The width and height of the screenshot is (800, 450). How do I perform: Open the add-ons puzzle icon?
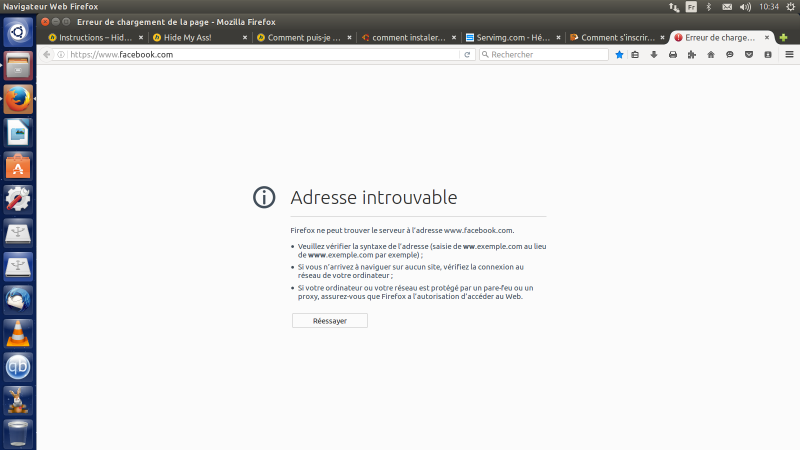coord(692,55)
